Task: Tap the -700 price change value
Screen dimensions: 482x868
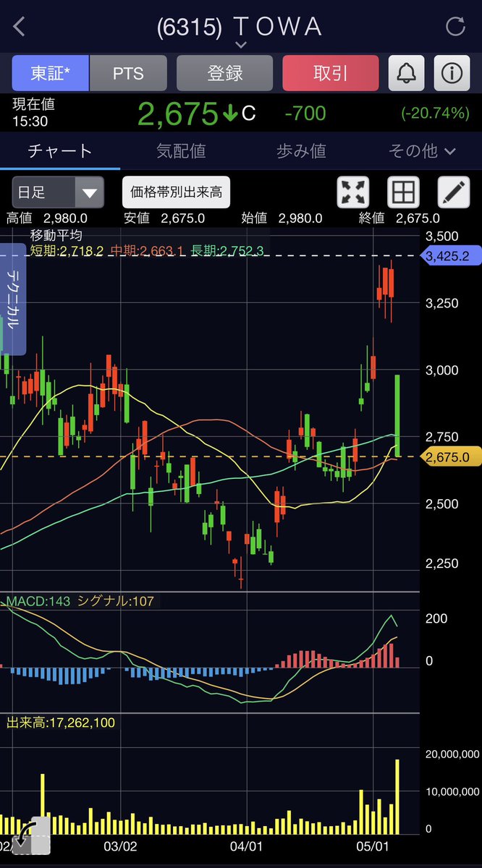Action: (305, 114)
